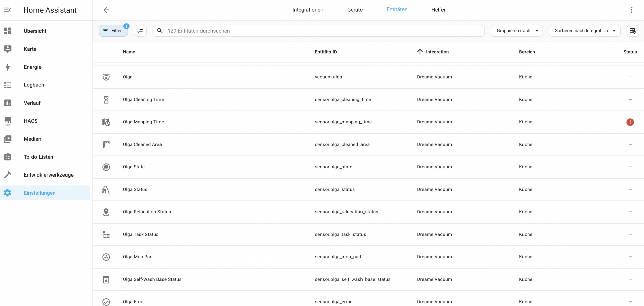Open the Helfer tab
The width and height of the screenshot is (644, 306).
click(x=438, y=10)
